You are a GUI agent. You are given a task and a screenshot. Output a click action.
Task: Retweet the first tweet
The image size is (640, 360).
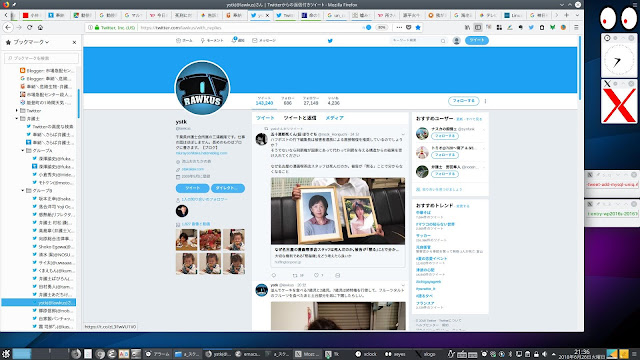[x=295, y=276]
